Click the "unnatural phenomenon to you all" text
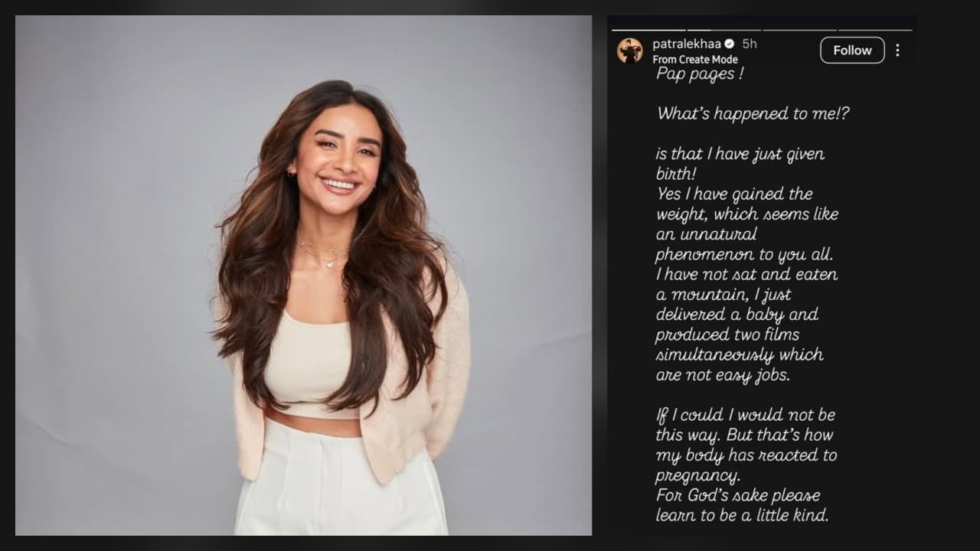 pos(746,244)
